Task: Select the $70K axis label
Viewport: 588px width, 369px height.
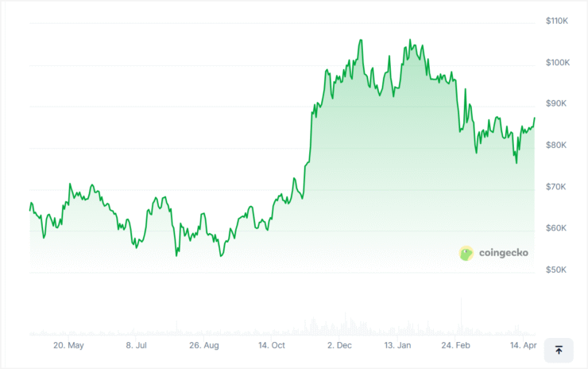Action: point(556,186)
